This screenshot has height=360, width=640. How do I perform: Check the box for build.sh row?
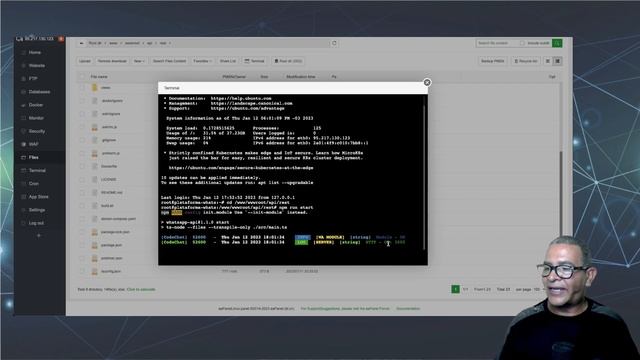[82, 205]
